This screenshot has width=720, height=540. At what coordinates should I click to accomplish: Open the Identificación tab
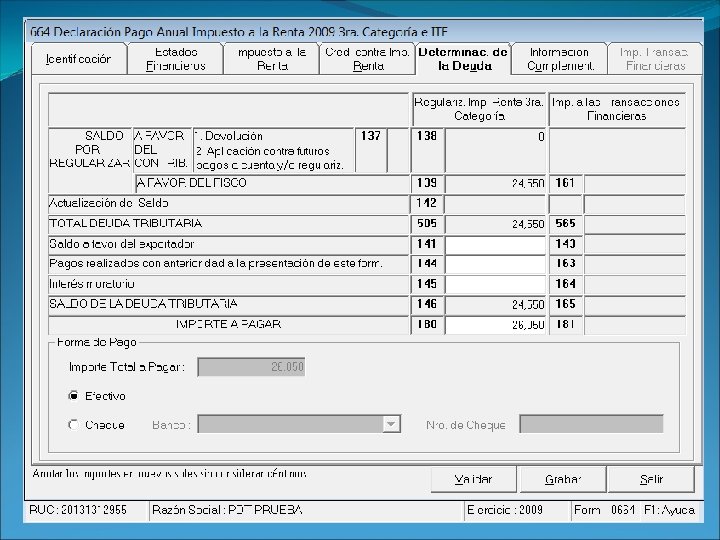[79, 59]
